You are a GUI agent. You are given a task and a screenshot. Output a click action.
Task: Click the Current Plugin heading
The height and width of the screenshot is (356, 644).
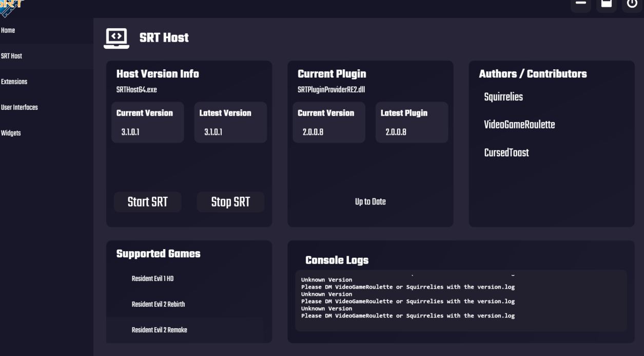click(332, 73)
